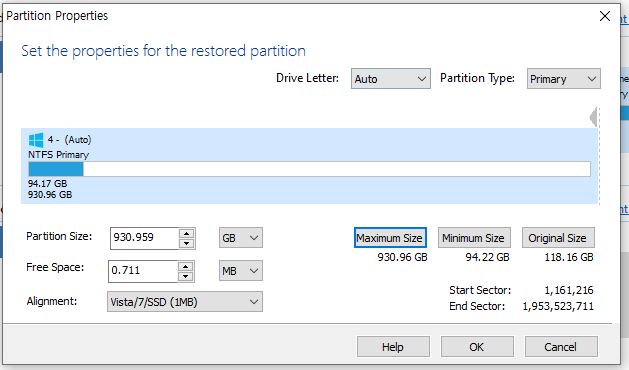Viewport: 629px width, 370px height.
Task: Open Help for partition properties
Action: (x=393, y=346)
